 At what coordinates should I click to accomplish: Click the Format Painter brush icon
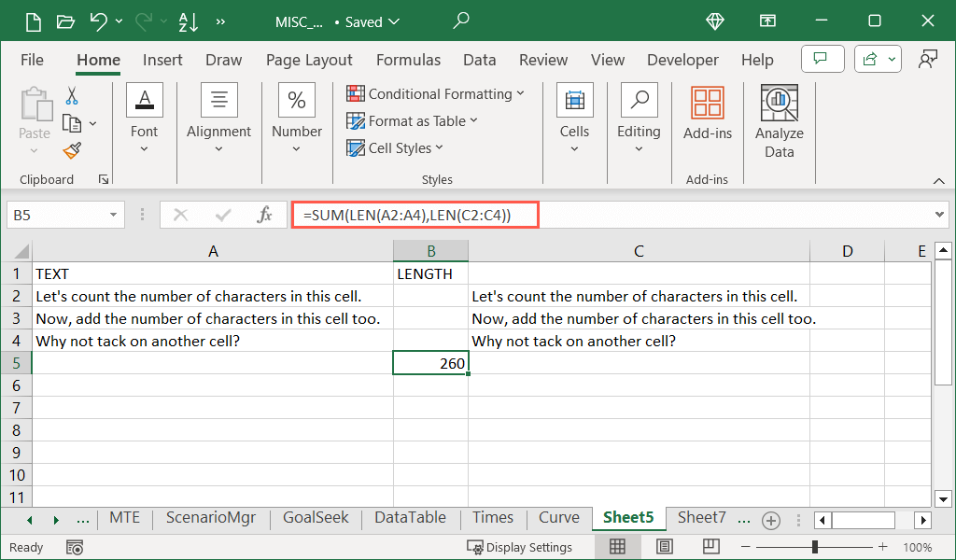coord(72,149)
